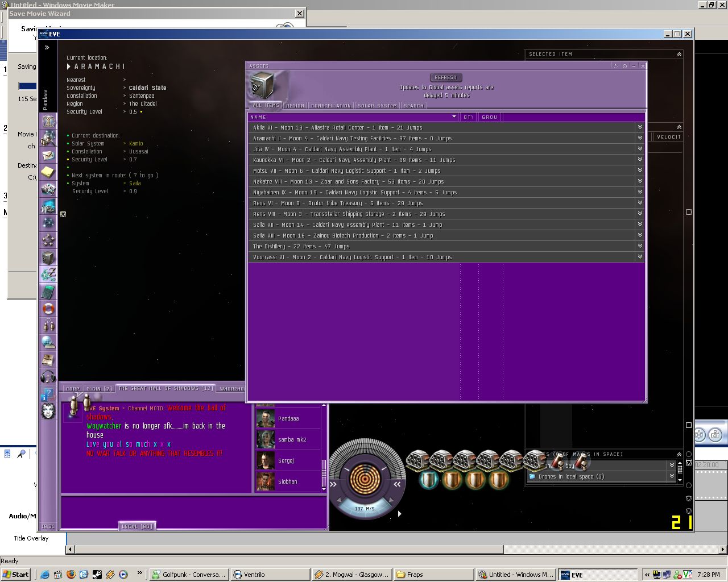Click Siobhan's portrait in the member list

pyautogui.click(x=266, y=481)
